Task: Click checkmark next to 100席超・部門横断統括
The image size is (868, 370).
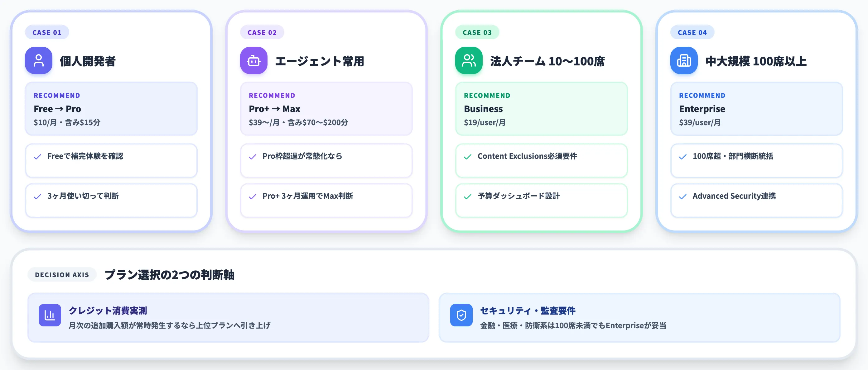Action: [x=683, y=157]
